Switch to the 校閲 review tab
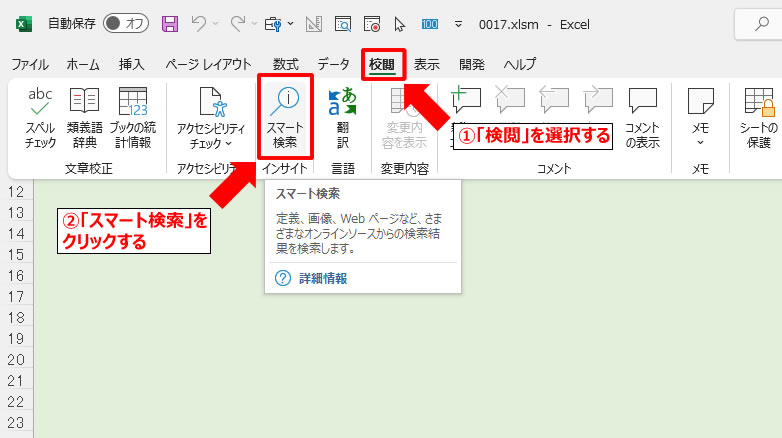The width and height of the screenshot is (782, 438). tap(382, 64)
